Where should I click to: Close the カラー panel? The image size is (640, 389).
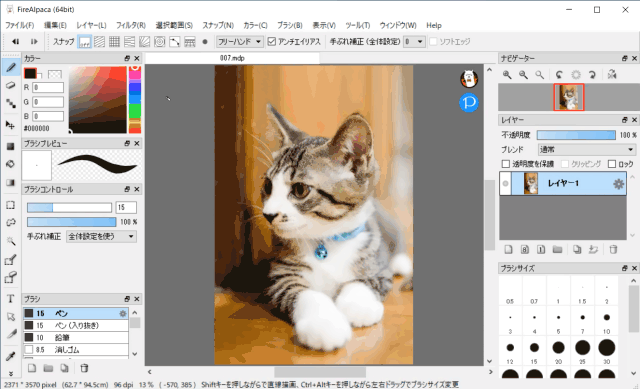coord(137,58)
